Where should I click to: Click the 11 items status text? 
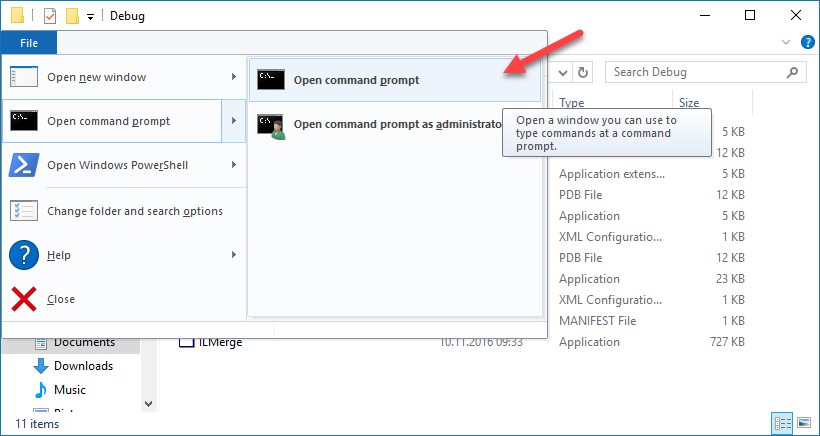(37, 423)
